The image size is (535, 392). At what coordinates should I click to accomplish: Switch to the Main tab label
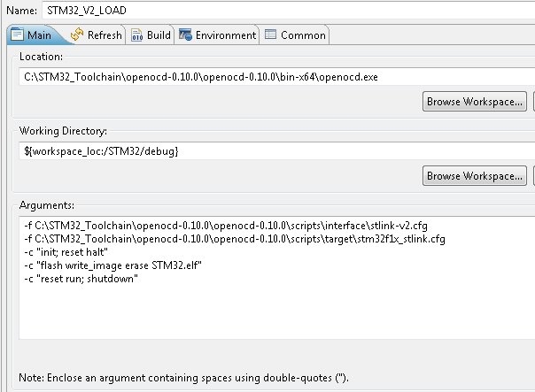point(39,35)
